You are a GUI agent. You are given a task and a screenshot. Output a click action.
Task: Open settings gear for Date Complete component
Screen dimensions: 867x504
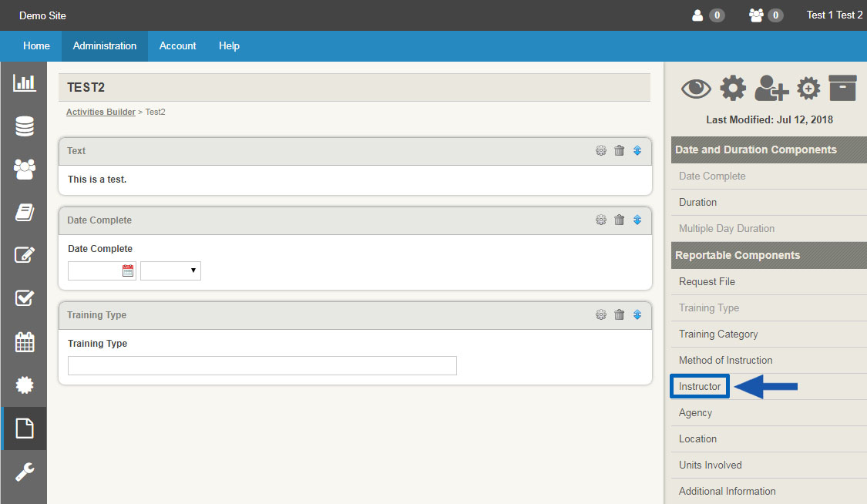[x=601, y=220]
